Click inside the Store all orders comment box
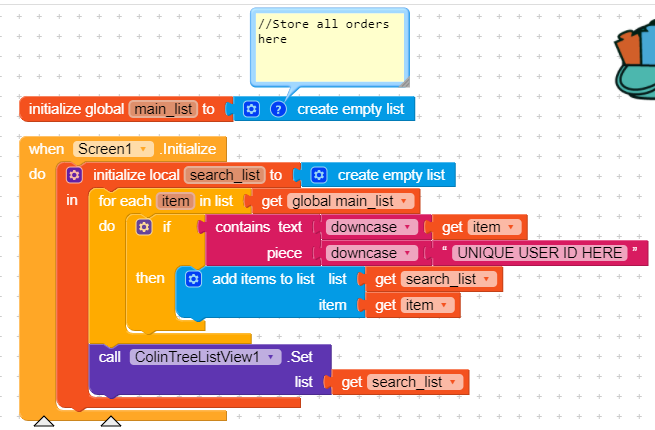Screen dimensions: 655x430 (x=330, y=47)
